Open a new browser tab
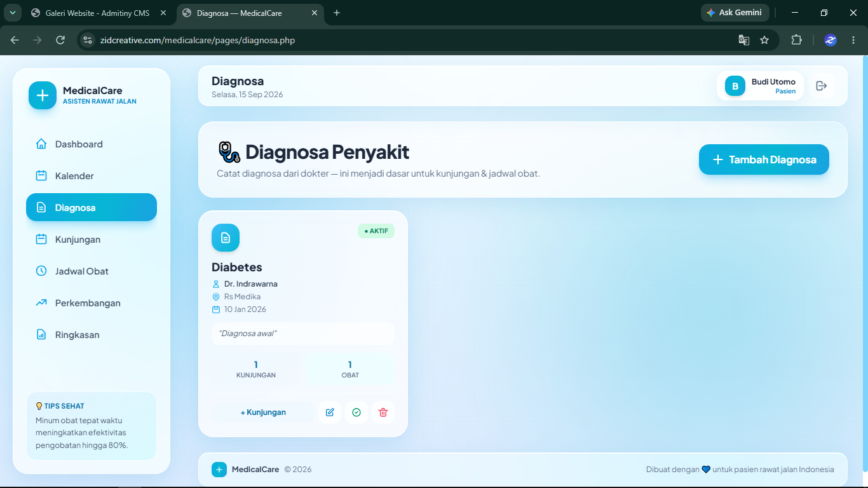Viewport: 868px width, 488px height. (x=337, y=13)
